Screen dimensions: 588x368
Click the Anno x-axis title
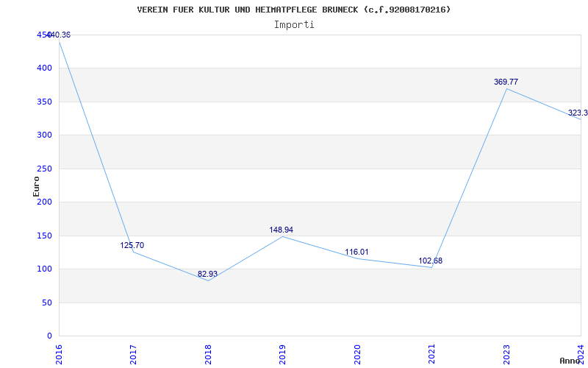(x=570, y=361)
